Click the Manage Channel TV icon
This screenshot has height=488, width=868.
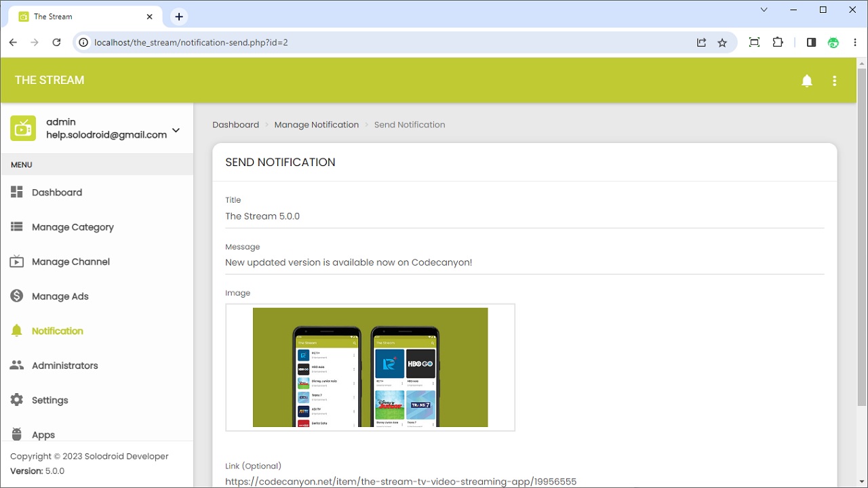point(17,262)
